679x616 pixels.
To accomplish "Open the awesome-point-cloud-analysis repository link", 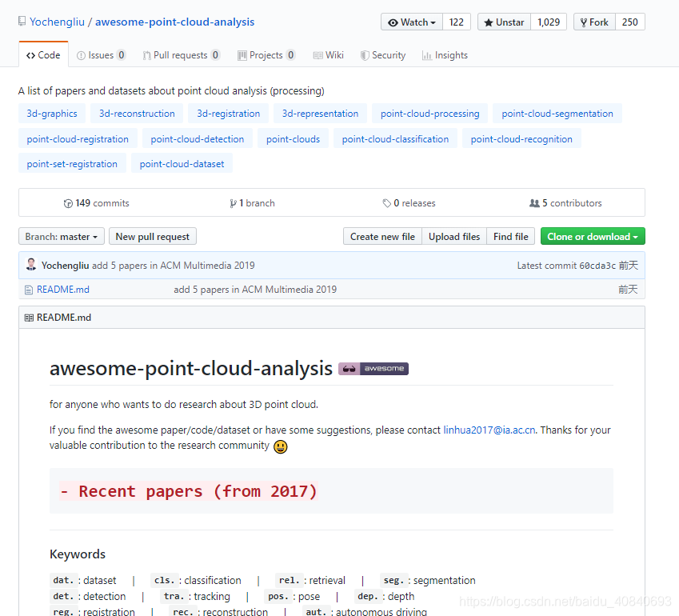I will coord(174,22).
